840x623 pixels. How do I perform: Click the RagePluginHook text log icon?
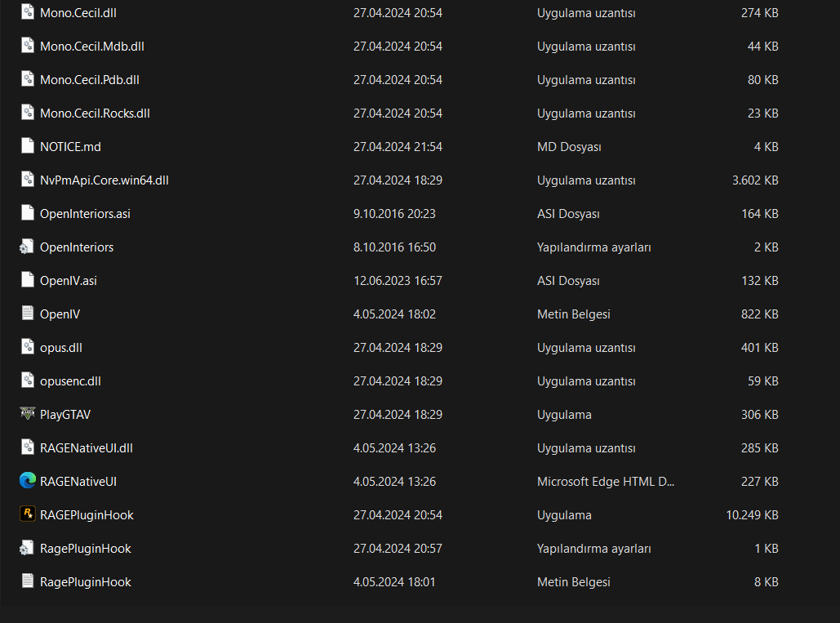(x=27, y=581)
